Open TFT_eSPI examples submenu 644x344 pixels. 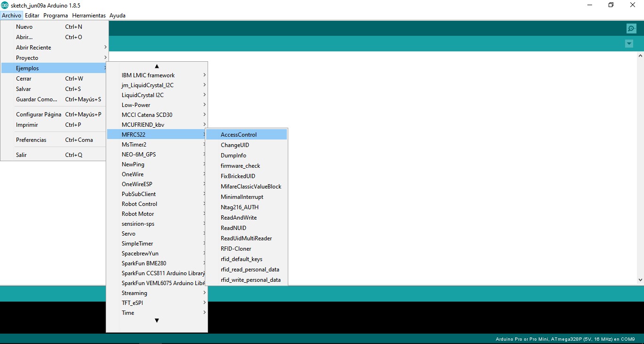(x=157, y=303)
